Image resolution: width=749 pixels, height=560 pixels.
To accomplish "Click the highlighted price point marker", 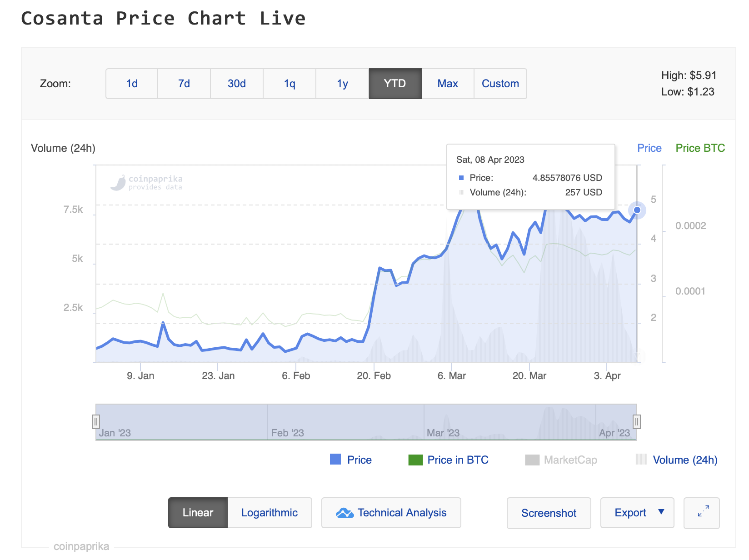I will point(637,210).
